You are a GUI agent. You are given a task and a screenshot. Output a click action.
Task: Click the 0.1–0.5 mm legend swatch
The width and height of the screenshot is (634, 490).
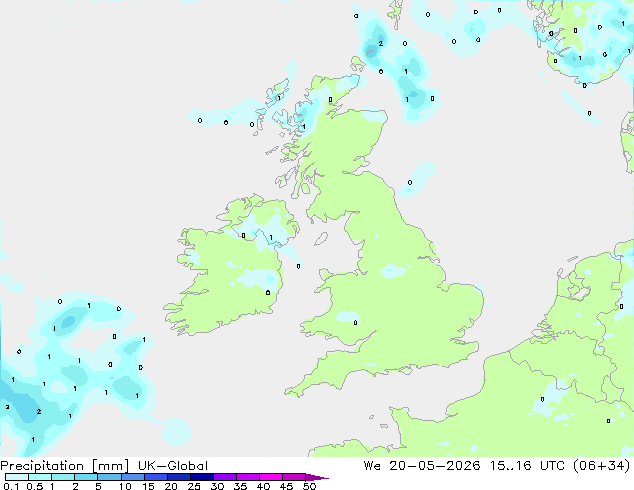[17, 477]
